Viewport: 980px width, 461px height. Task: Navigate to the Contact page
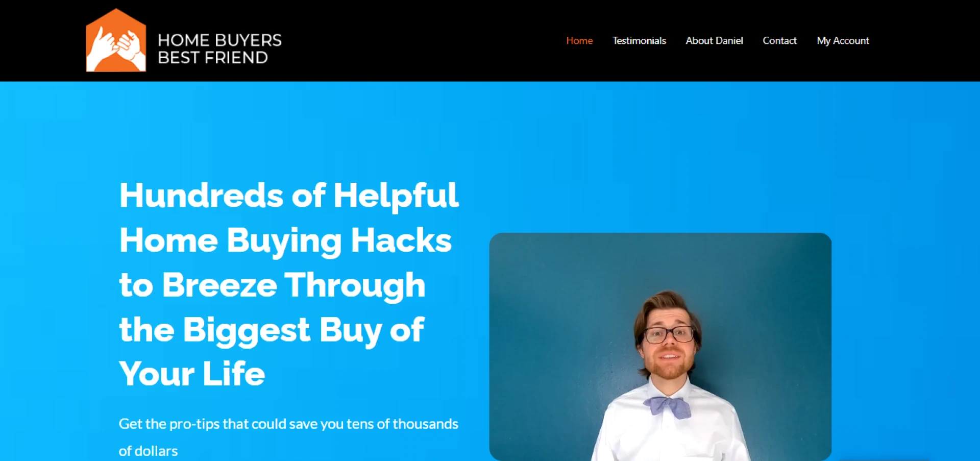coord(779,40)
